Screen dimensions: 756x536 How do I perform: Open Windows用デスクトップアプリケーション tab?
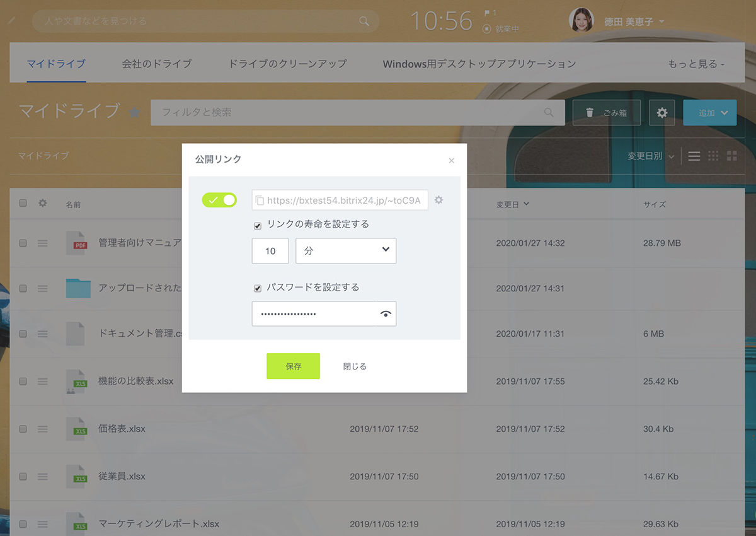(x=479, y=64)
